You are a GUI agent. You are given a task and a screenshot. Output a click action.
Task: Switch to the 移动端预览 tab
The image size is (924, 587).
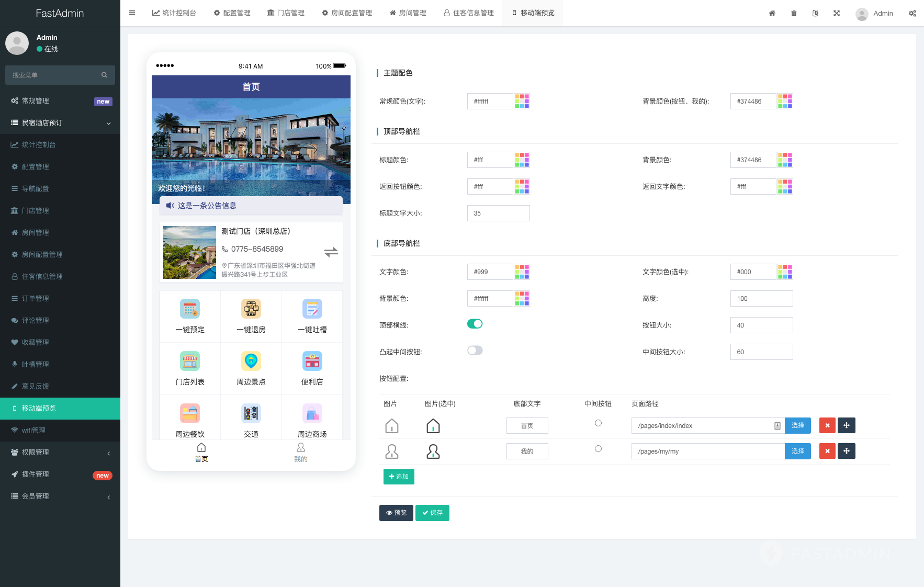pyautogui.click(x=532, y=13)
